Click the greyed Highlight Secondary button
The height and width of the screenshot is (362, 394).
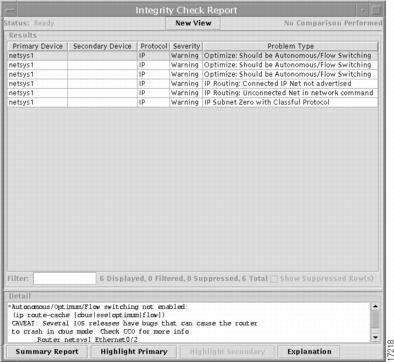[227, 352]
